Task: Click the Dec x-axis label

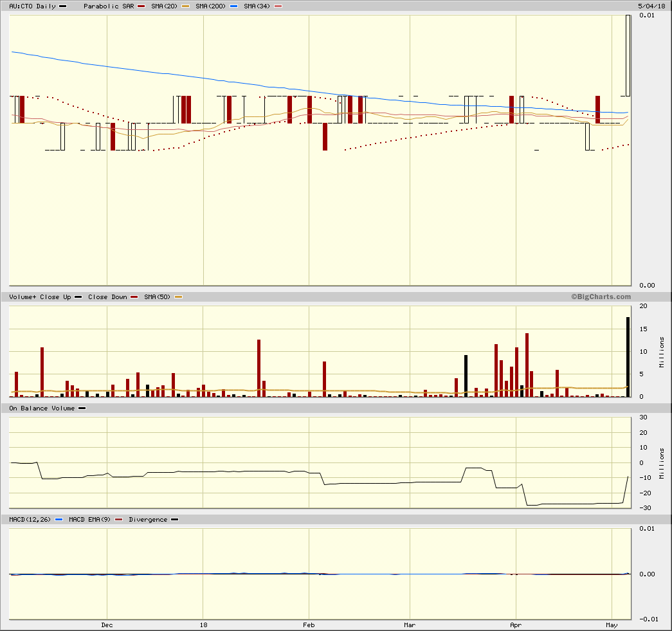Action: pos(107,625)
